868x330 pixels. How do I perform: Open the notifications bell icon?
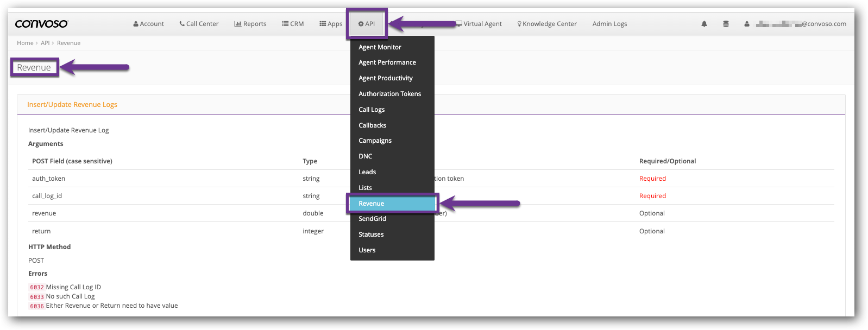tap(704, 24)
